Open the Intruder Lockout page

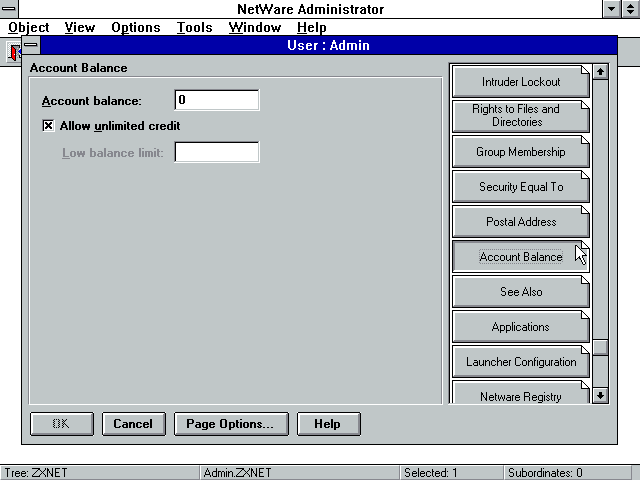(521, 82)
